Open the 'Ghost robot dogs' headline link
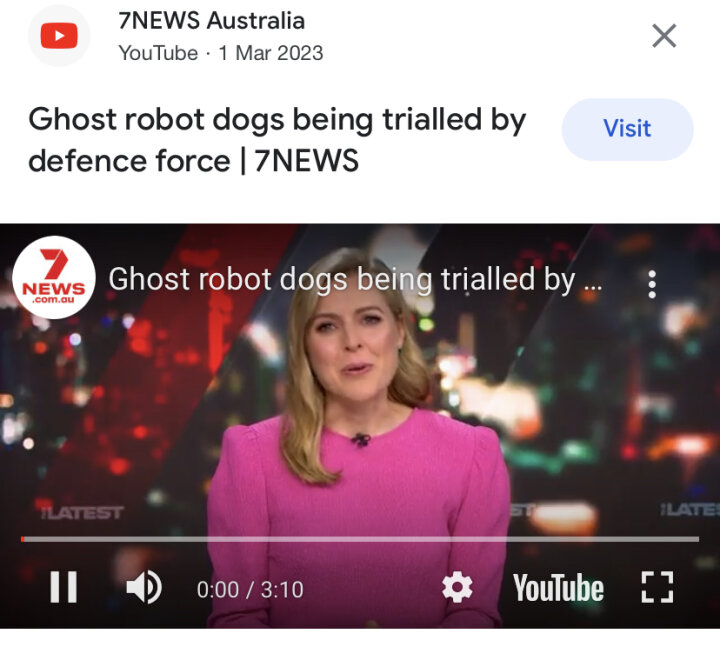The image size is (720, 647). coord(277,140)
